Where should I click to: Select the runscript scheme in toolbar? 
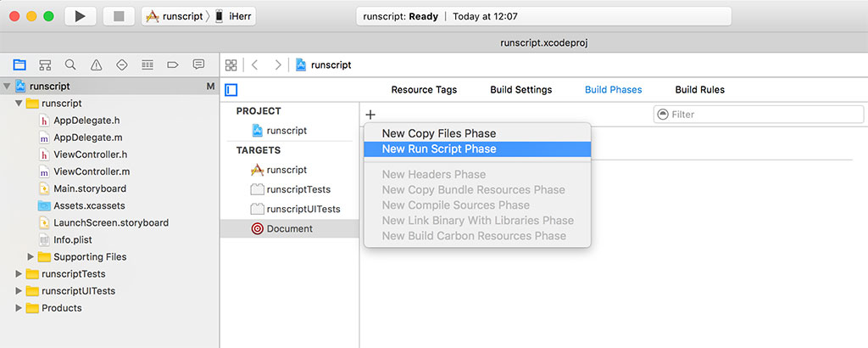[175, 17]
